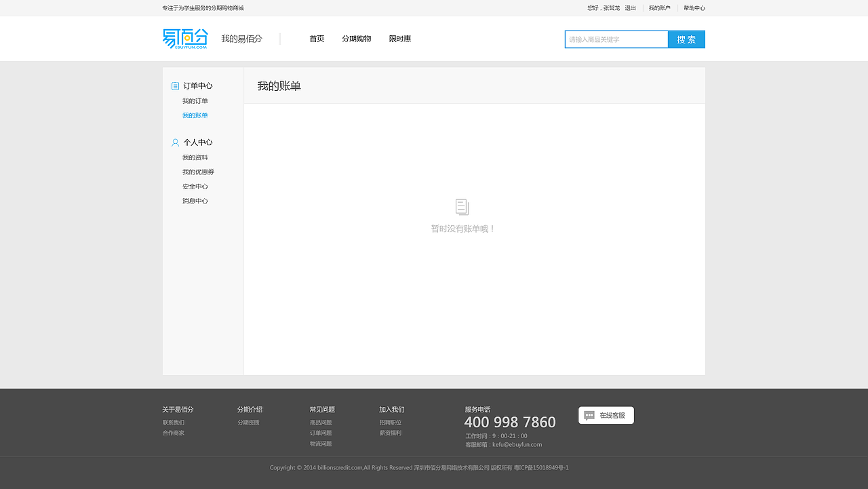Viewport: 868px width, 489px height.
Task: Click the 易佰分 logo icon
Action: tap(184, 38)
